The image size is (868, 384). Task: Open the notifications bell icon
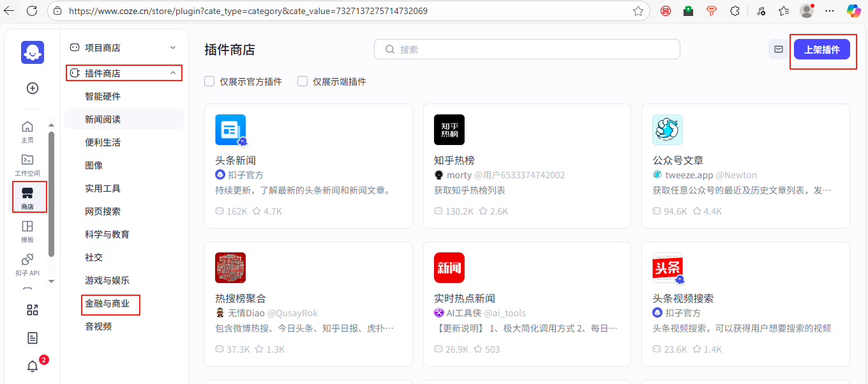click(x=33, y=366)
